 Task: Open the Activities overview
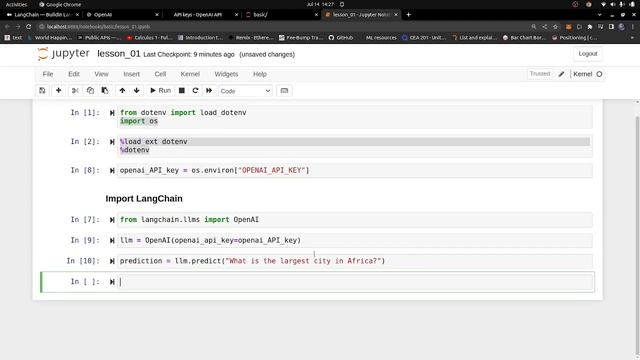pos(16,4)
